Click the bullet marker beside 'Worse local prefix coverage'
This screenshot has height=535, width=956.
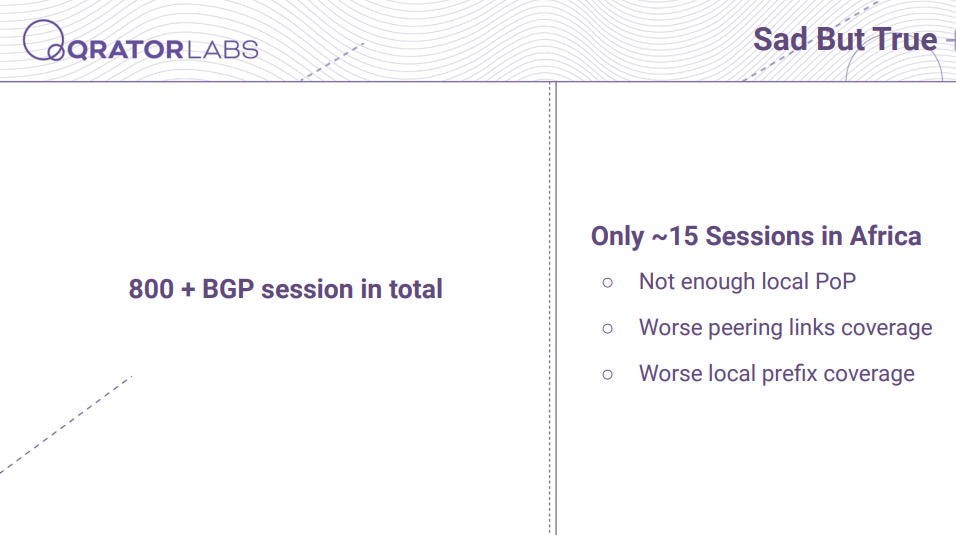pos(607,375)
